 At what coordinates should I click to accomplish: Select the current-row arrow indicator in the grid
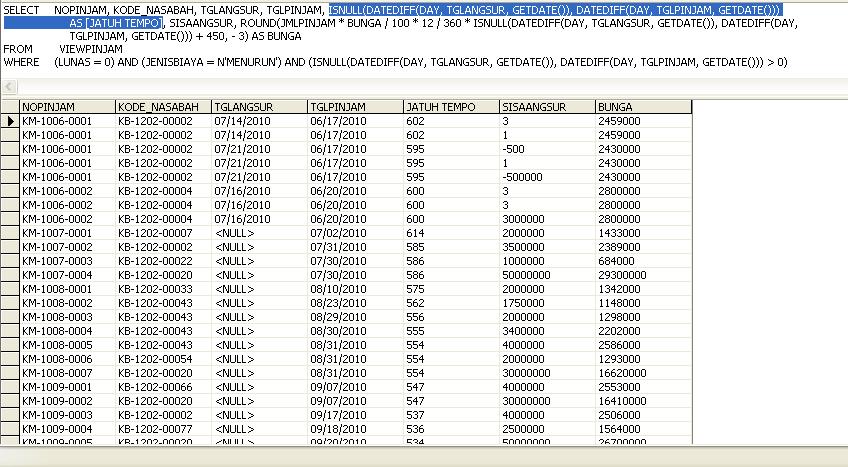coord(10,121)
